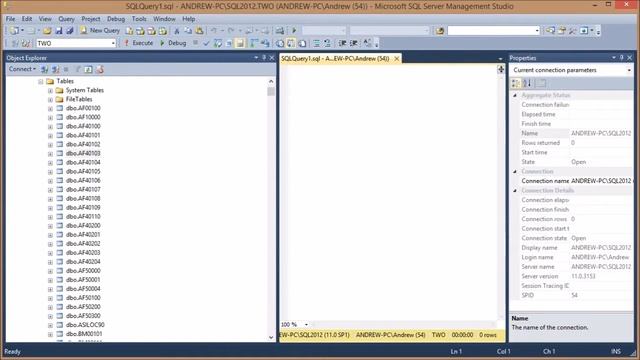Open the Debug menu

click(116, 19)
